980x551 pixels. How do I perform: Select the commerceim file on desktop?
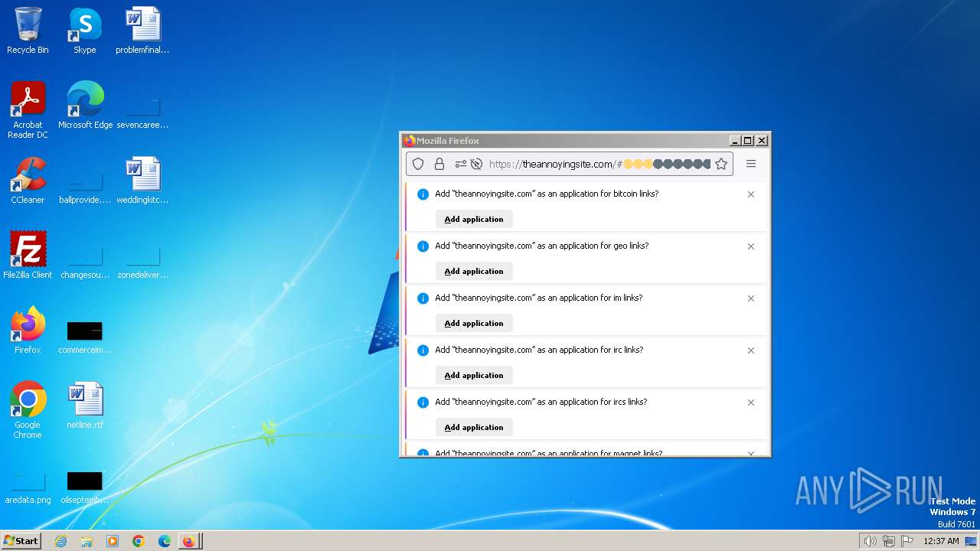85,337
